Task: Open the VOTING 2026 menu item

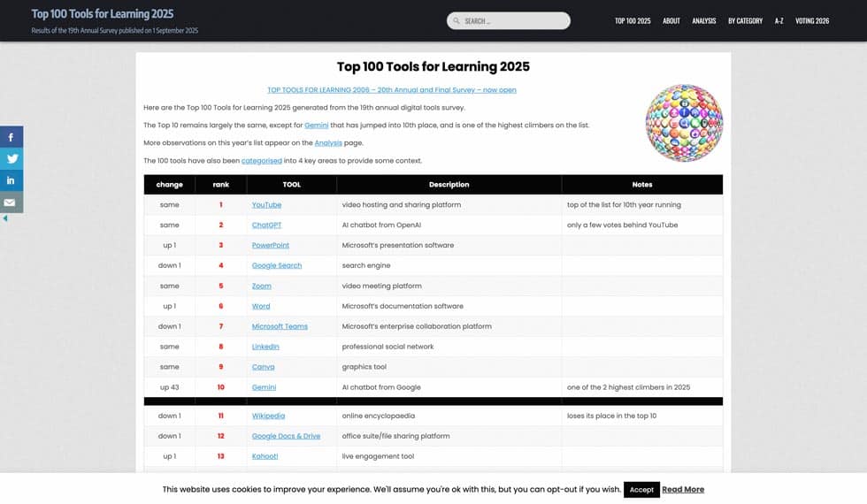Action: click(812, 21)
